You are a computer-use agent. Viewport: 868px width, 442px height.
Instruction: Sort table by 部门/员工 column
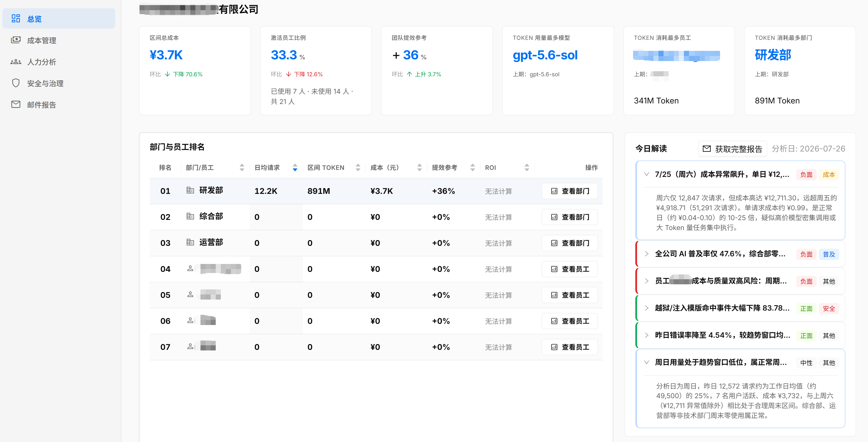(x=242, y=168)
